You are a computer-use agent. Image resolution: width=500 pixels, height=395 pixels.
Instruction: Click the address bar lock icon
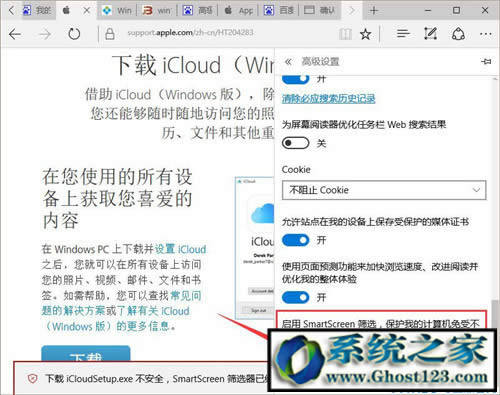pos(110,34)
